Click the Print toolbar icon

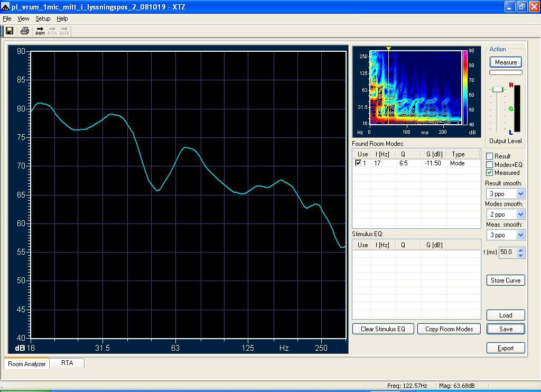tap(24, 31)
